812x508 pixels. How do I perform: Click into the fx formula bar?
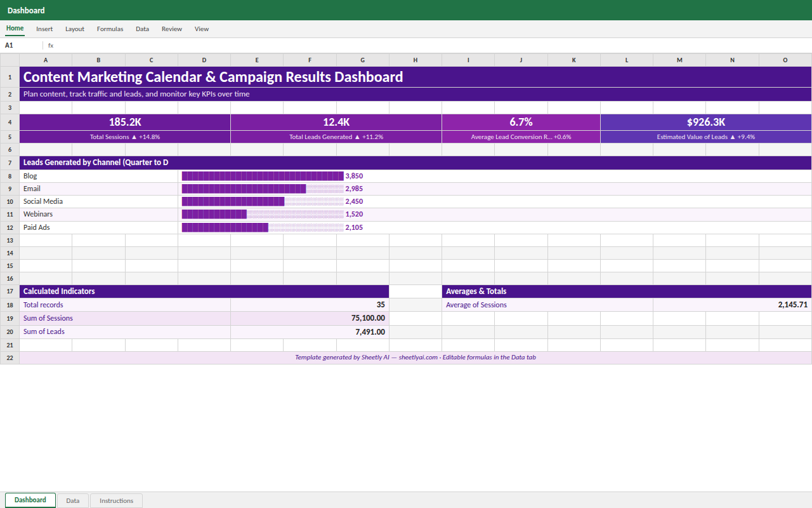pos(431,45)
